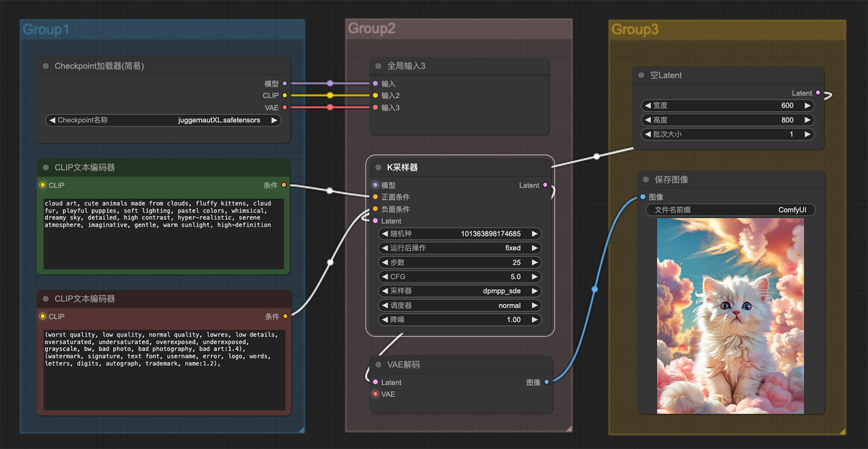The image size is (868, 449).
Task: Click the VAE input port on VAE解码
Action: click(376, 394)
